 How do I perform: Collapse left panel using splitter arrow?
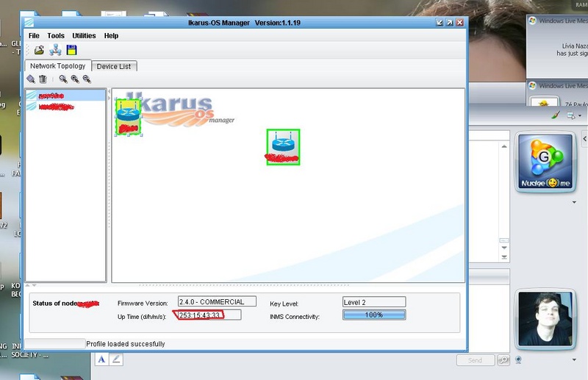click(x=109, y=92)
